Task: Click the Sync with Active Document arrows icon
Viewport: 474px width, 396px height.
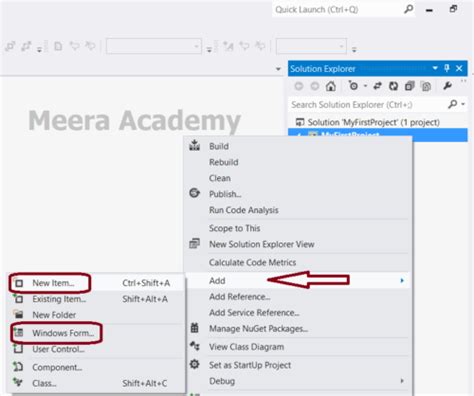Action: tap(378, 86)
